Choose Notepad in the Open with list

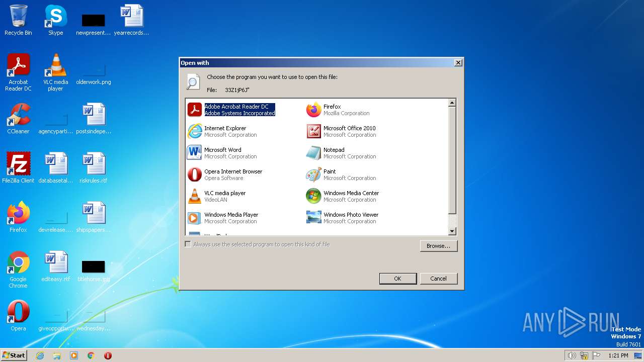pos(341,153)
